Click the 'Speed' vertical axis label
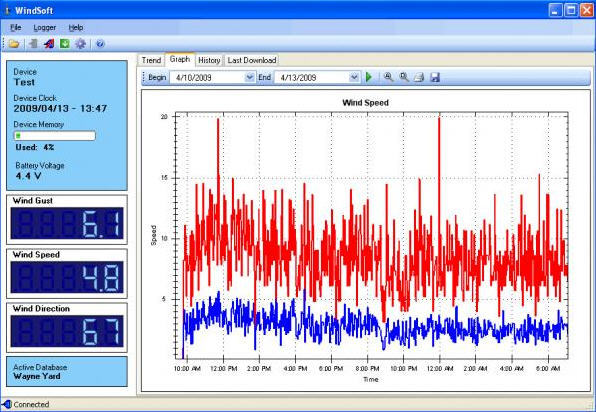The image size is (596, 412). point(154,235)
